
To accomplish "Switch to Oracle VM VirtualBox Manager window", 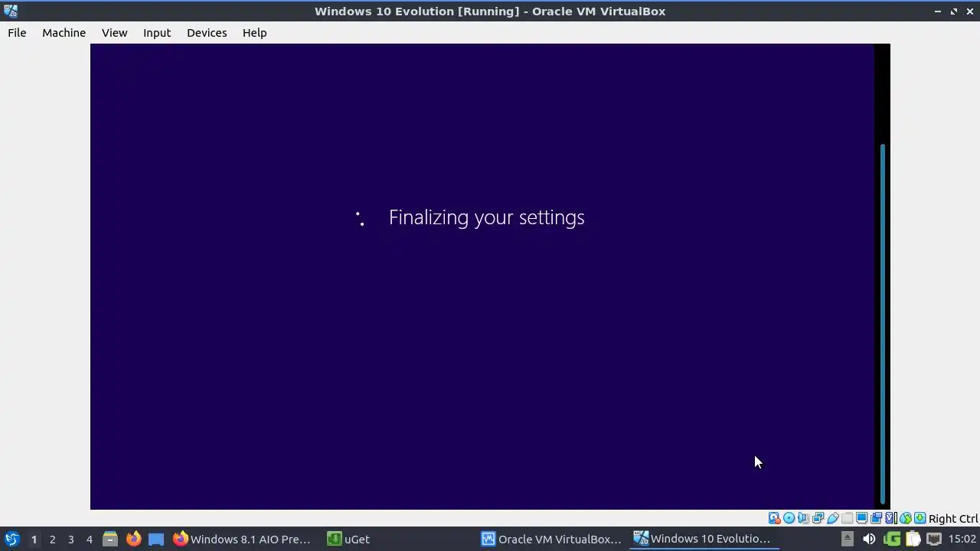I will 551,539.
